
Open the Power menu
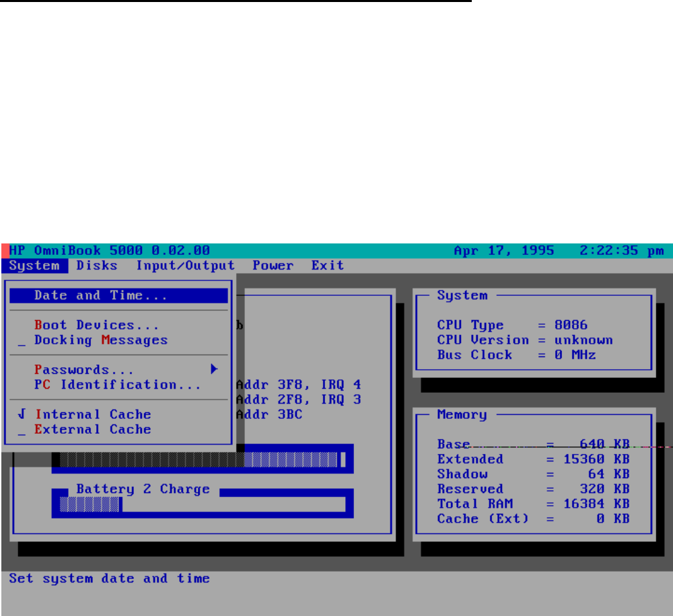click(273, 266)
